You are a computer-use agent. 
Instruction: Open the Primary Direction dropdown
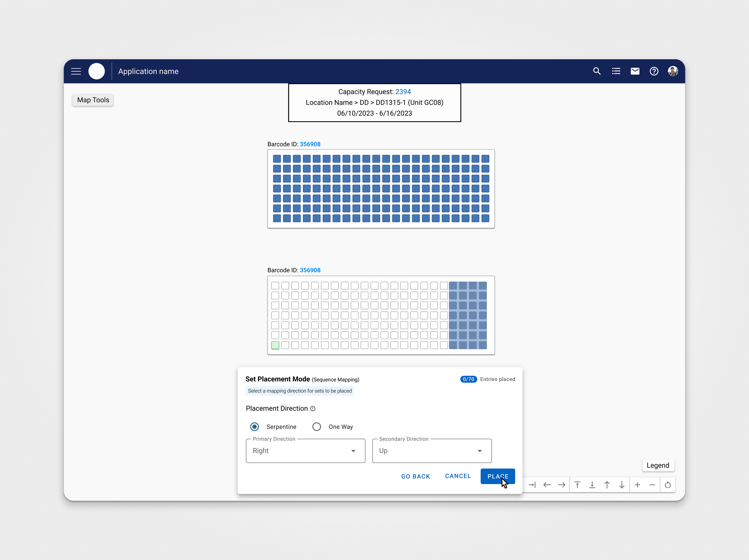point(305,451)
